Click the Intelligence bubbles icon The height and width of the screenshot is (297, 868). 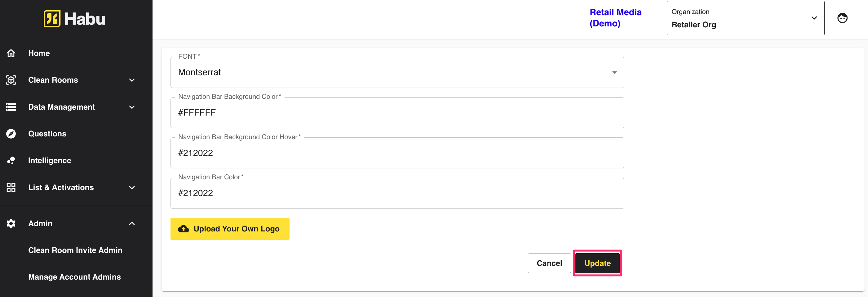tap(11, 160)
